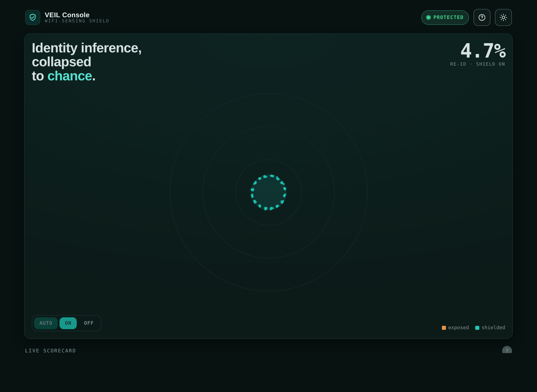Click the RE-ID · SHIELD ON label
The image size is (537, 392).
click(x=478, y=64)
